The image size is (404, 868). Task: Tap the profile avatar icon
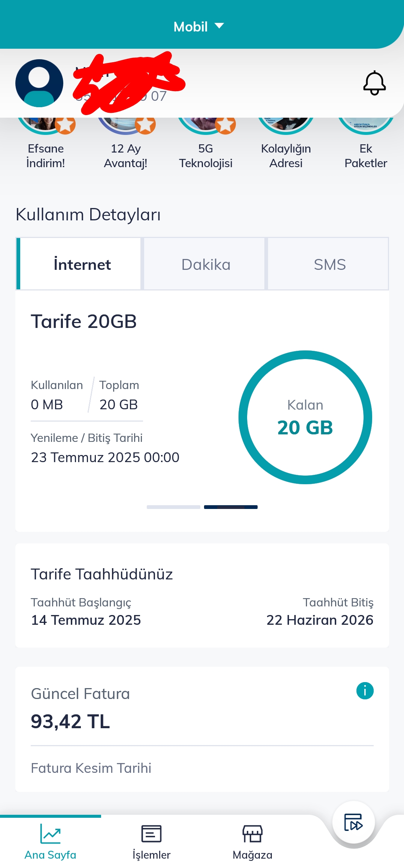39,83
